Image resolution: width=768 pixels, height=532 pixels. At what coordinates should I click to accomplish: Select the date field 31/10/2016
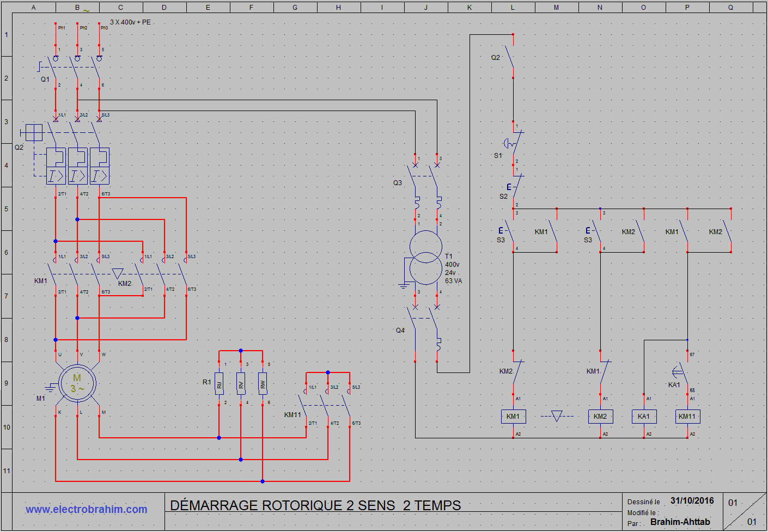[x=692, y=500]
